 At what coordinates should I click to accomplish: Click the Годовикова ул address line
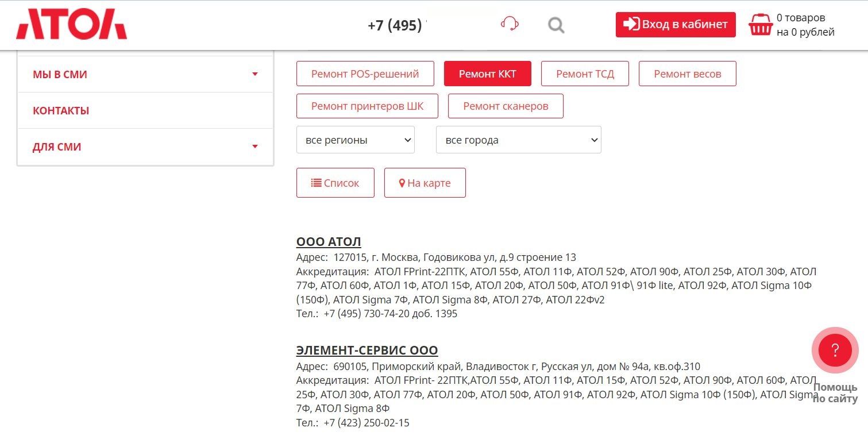[x=436, y=257]
